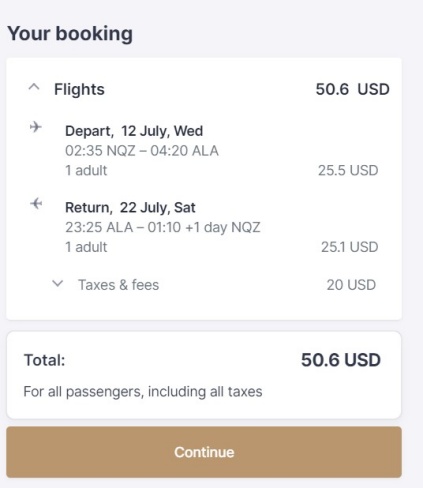Click the 25.1 USD return fare

(350, 247)
